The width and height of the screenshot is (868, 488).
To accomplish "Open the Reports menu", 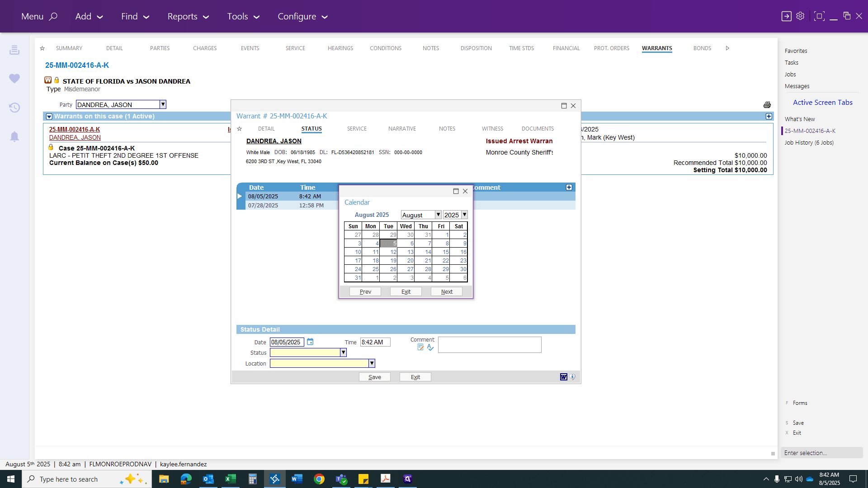I will [x=188, y=16].
